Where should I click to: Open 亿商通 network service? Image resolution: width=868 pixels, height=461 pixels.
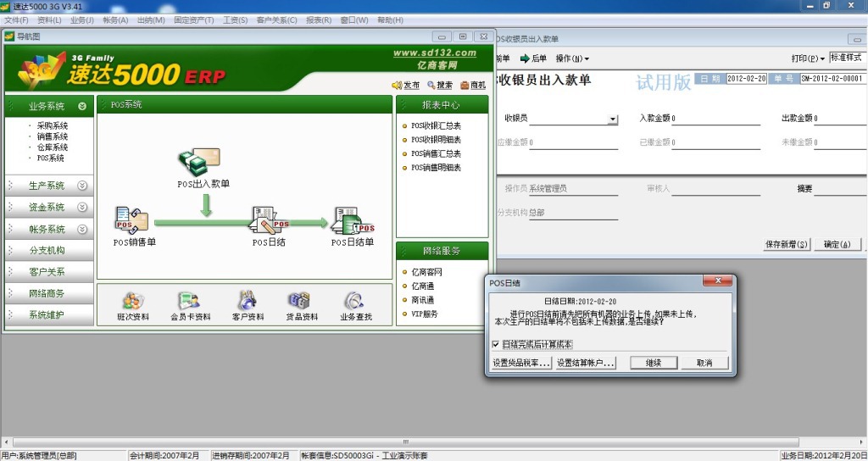click(x=422, y=286)
